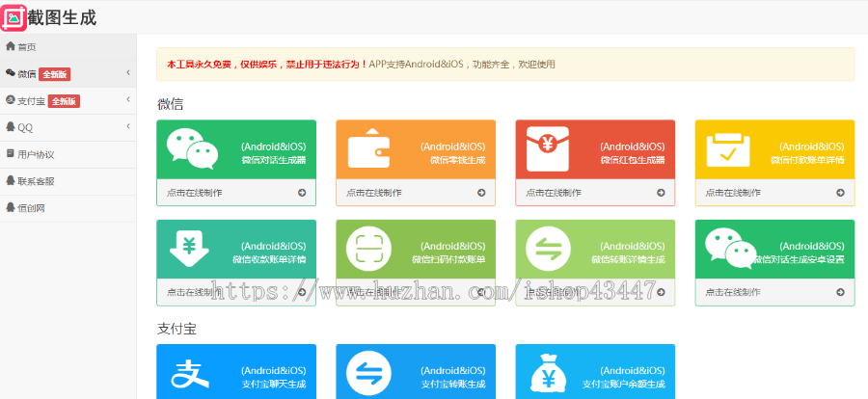The image size is (868, 399).
Task: Click the yen download arrow icon on 微信收款账单详情
Action: [x=189, y=249]
